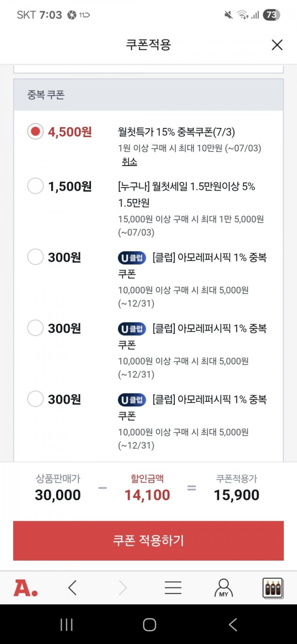Select the 1,500원 coupon radio button
Screen dimensions: 297x644
36,186
